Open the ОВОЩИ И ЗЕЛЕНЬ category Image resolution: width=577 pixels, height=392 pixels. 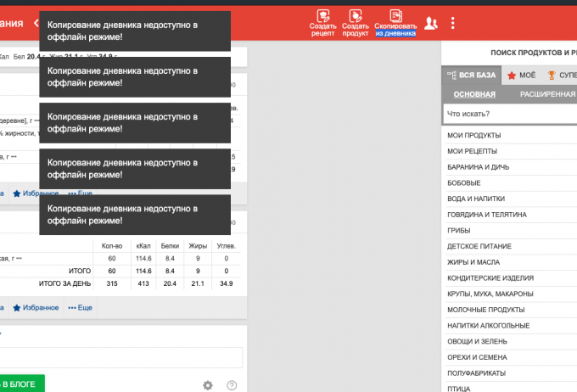point(478,341)
